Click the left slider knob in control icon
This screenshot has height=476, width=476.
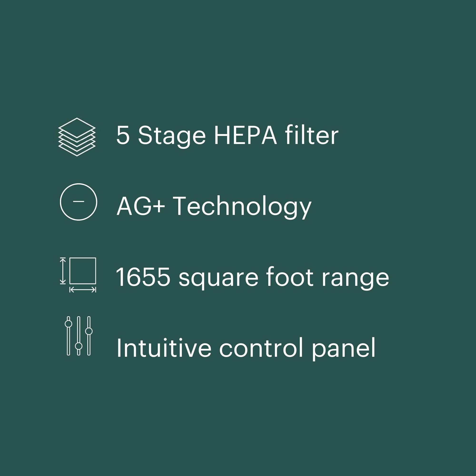pyautogui.click(x=69, y=323)
